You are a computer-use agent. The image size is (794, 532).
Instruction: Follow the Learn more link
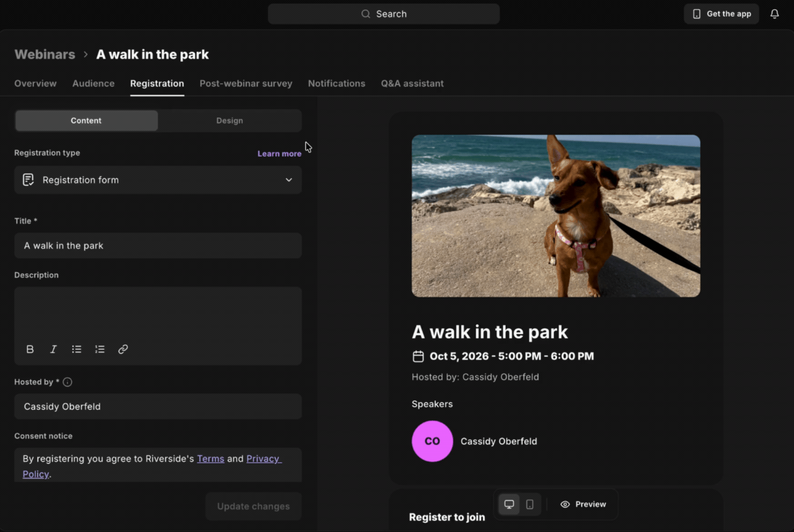(x=279, y=154)
